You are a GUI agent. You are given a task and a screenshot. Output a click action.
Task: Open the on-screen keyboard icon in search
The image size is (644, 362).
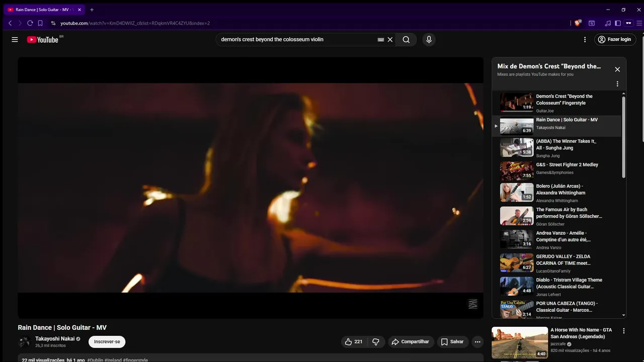[x=381, y=40]
